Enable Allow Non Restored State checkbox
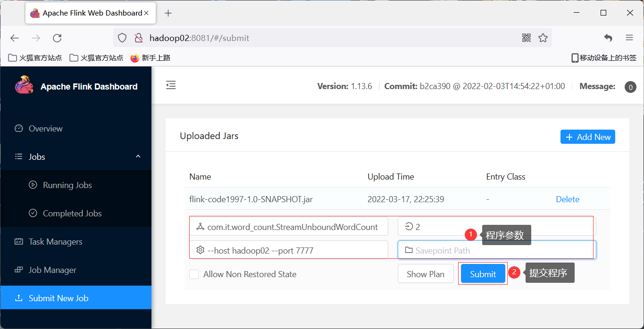This screenshot has height=329, width=644. click(x=194, y=274)
